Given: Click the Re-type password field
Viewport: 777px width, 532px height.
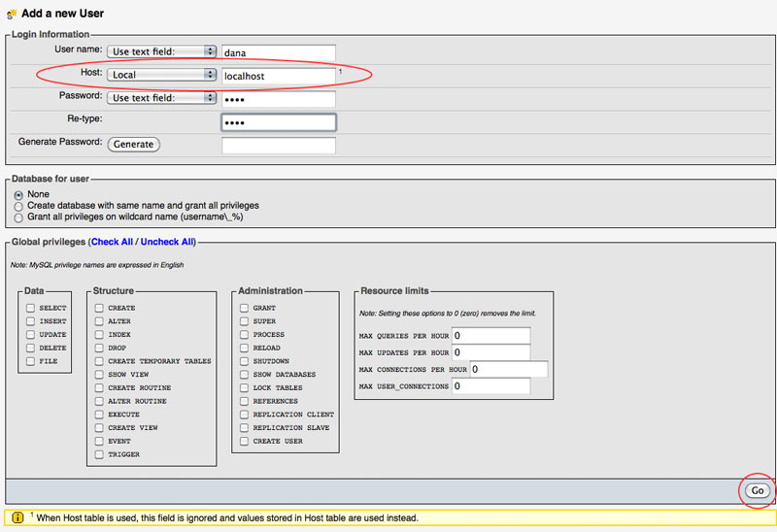Looking at the screenshot, I should pos(278,122).
